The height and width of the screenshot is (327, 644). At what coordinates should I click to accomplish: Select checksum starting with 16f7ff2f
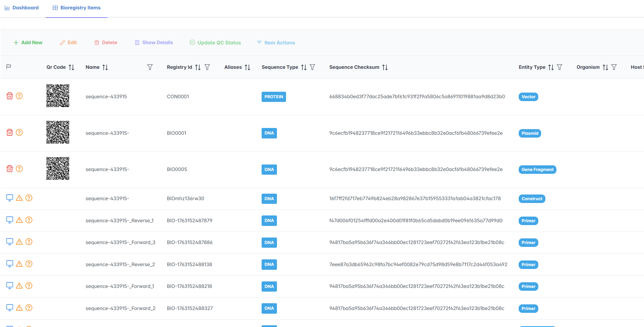click(x=415, y=198)
